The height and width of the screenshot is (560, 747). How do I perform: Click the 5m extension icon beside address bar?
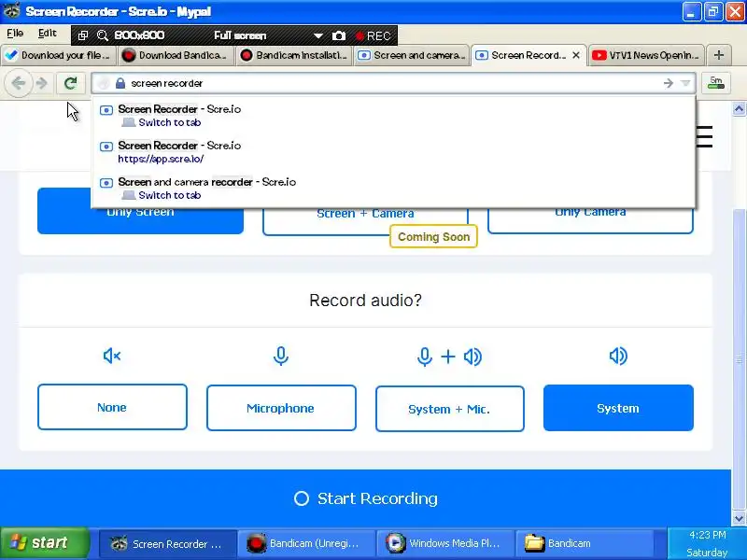click(x=715, y=83)
